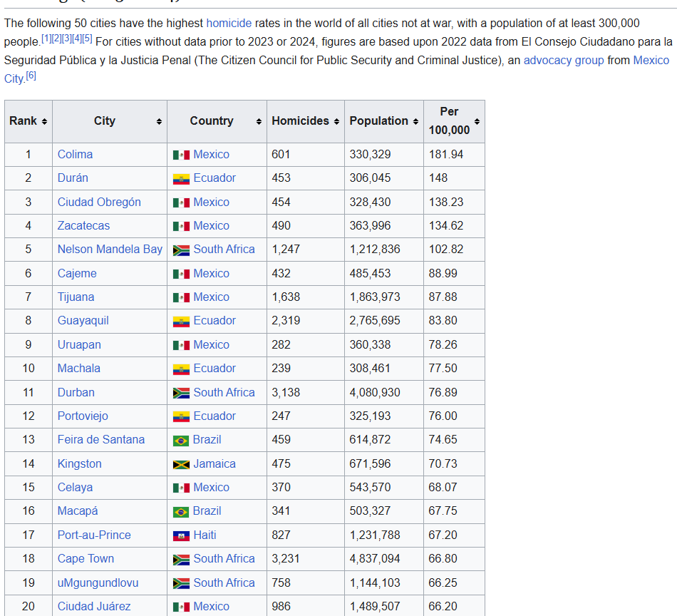
Task: Click the Mexico flag icon in Colima row
Action: [x=181, y=155]
